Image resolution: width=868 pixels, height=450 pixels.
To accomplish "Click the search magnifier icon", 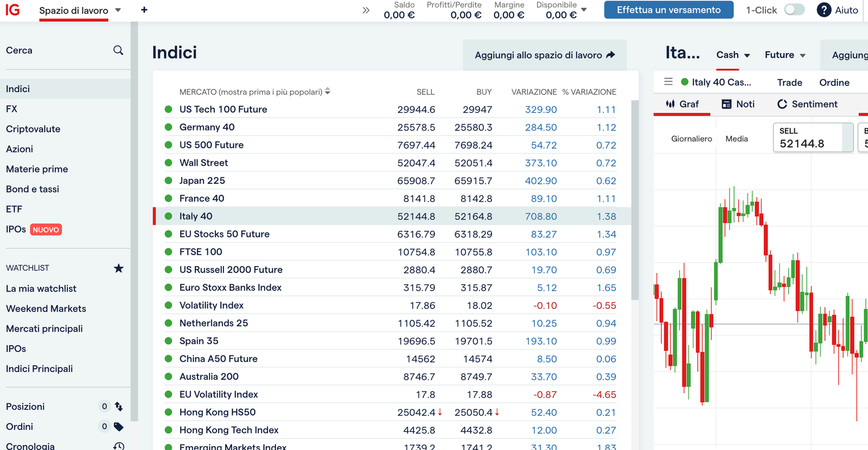I will [118, 50].
